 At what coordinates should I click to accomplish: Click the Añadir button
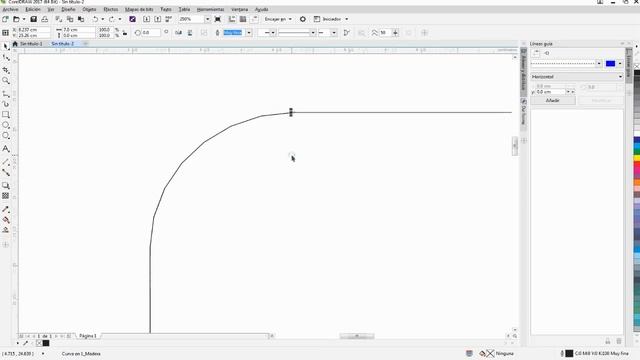(553, 100)
